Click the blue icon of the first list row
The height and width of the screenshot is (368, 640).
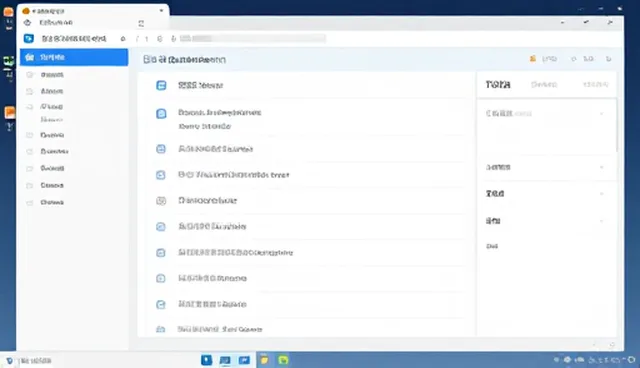click(161, 85)
